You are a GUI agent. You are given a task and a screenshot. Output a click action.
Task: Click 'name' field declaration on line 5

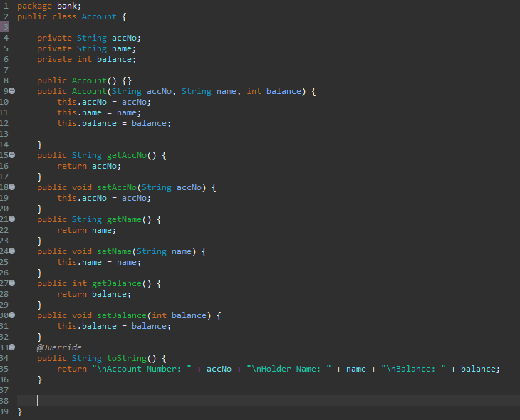pos(122,48)
